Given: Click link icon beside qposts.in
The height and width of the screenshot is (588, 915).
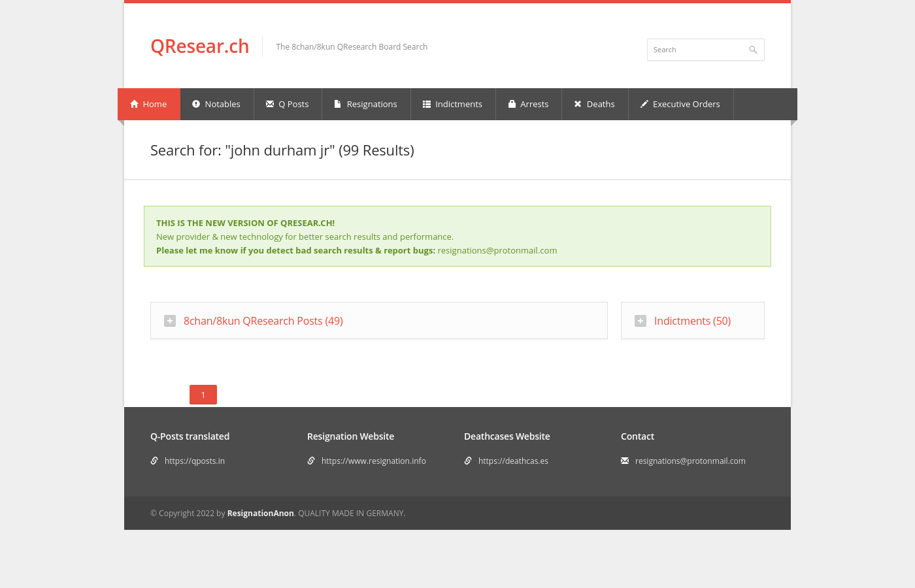Looking at the screenshot, I should tap(154, 461).
